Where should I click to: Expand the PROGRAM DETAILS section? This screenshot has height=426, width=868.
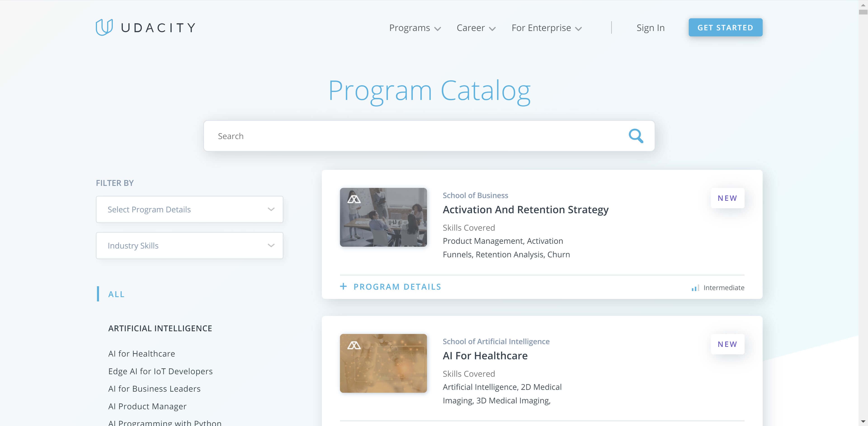(x=391, y=286)
